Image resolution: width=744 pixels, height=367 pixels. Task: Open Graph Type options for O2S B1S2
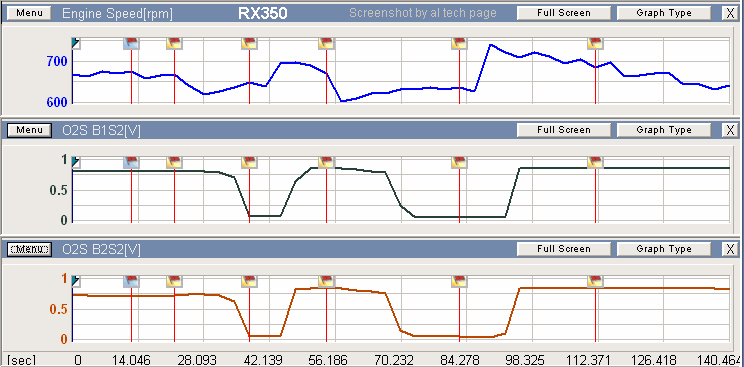click(664, 130)
